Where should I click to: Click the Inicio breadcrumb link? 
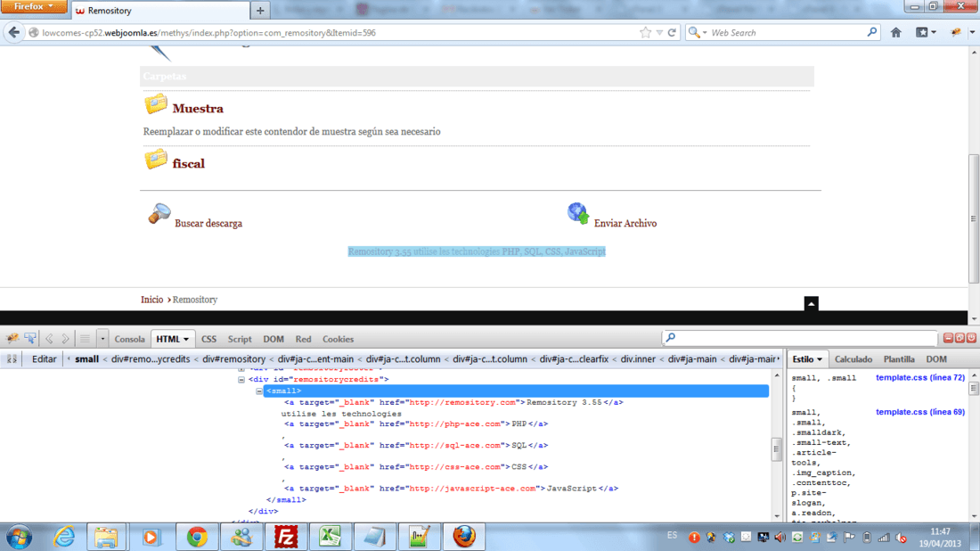pos(151,300)
